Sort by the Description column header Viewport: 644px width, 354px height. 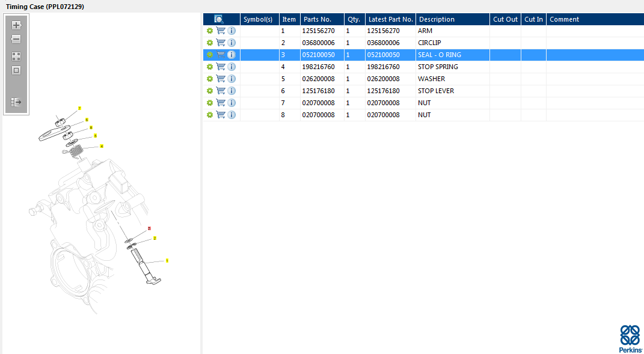click(x=437, y=19)
